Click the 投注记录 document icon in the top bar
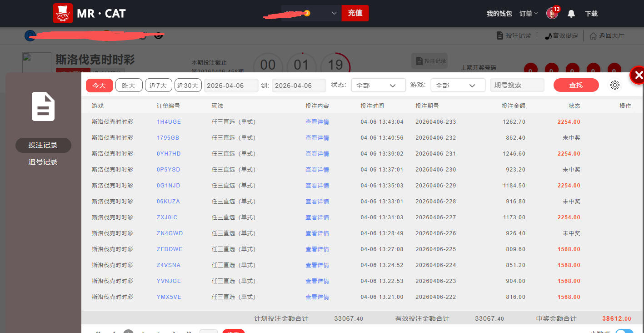Image resolution: width=644 pixels, height=333 pixels. (500, 35)
